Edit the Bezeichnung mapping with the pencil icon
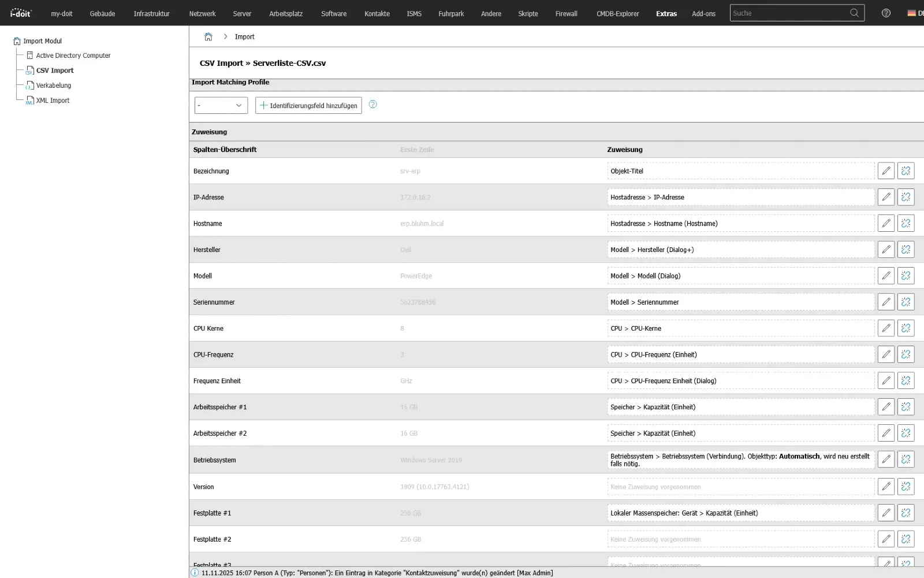This screenshot has width=924, height=578. pyautogui.click(x=886, y=171)
